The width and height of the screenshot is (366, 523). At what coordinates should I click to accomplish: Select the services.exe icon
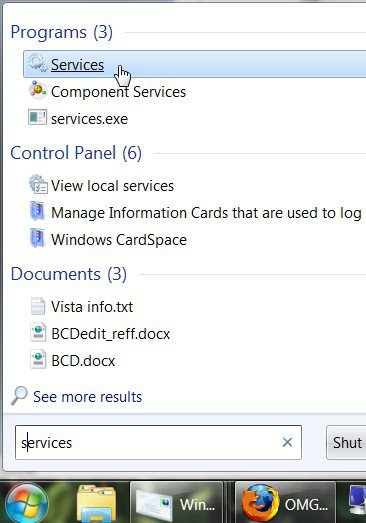point(37,118)
